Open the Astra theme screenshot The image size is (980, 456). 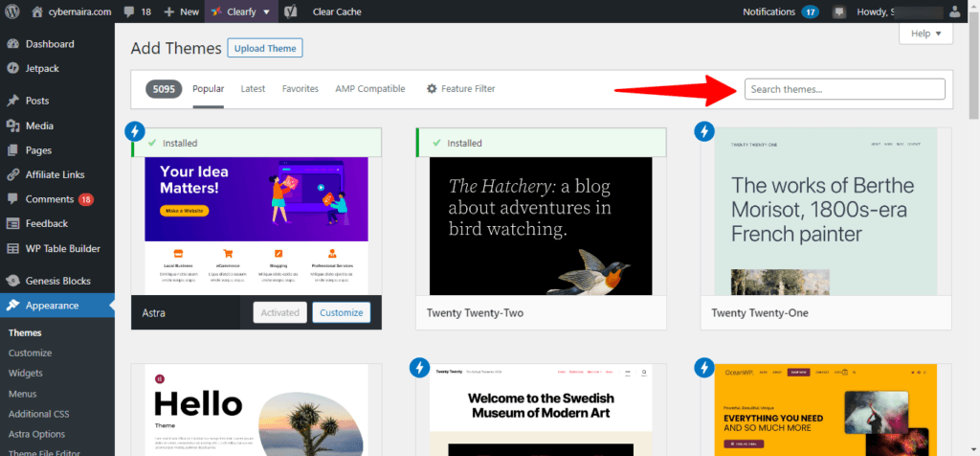(256, 226)
